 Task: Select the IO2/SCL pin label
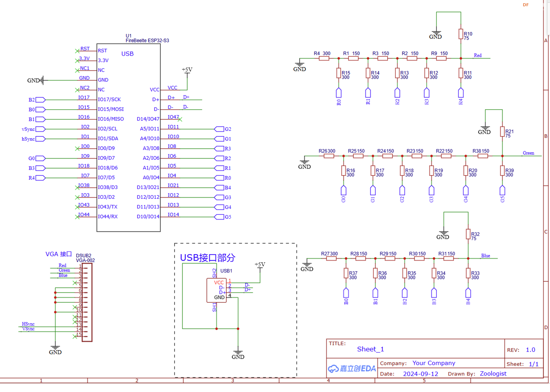108,129
